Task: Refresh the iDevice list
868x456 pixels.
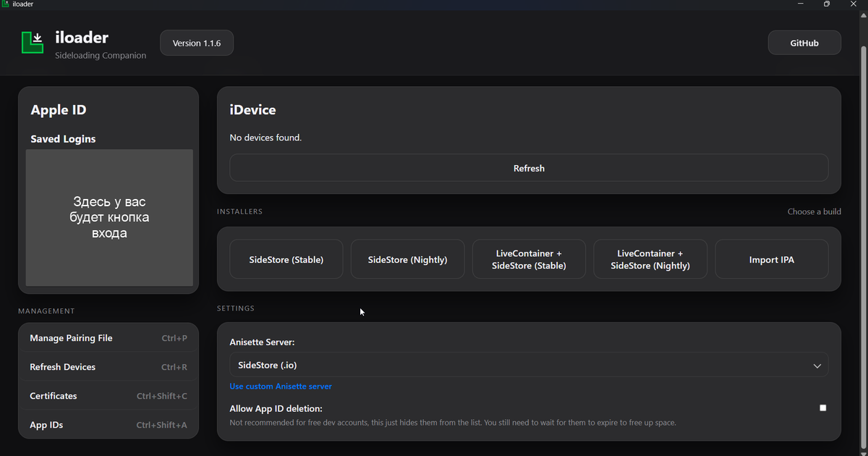Action: tap(529, 168)
